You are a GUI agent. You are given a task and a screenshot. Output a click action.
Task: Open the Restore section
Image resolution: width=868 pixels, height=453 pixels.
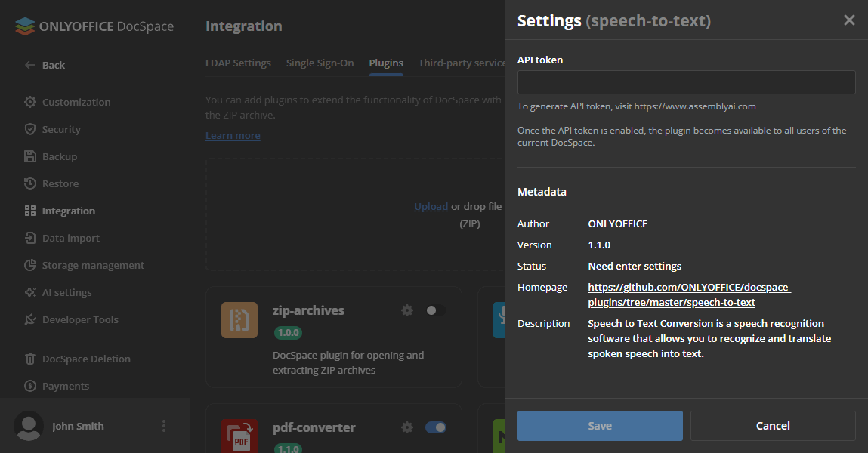[x=60, y=183]
